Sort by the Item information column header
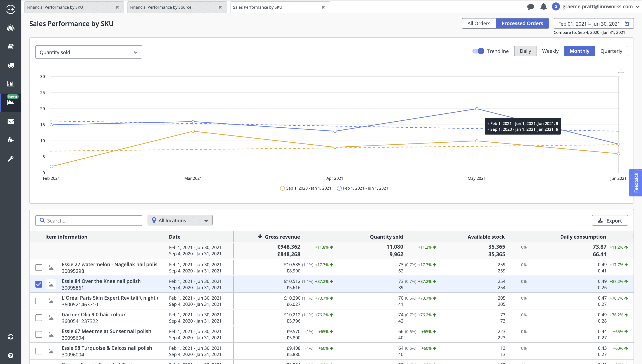 (x=66, y=237)
